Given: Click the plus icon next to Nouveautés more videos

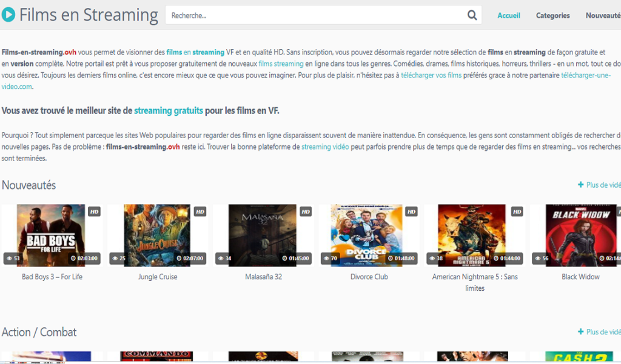Looking at the screenshot, I should coord(580,185).
